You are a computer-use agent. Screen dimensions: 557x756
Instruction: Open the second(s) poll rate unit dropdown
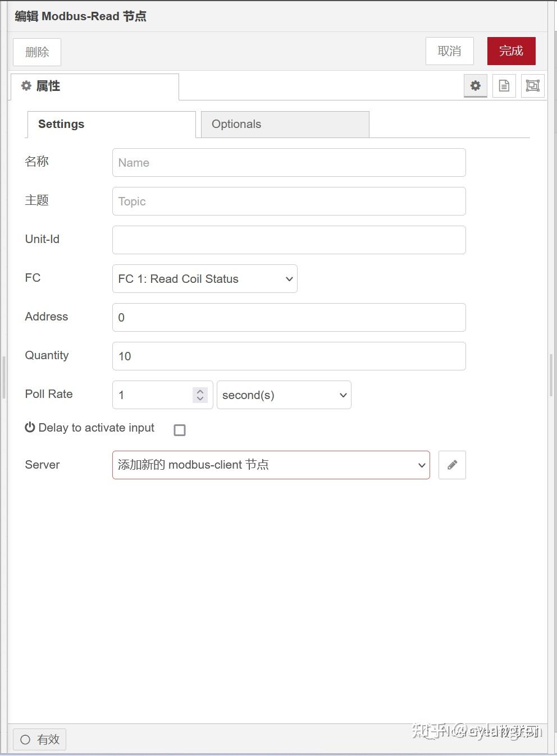click(x=284, y=395)
